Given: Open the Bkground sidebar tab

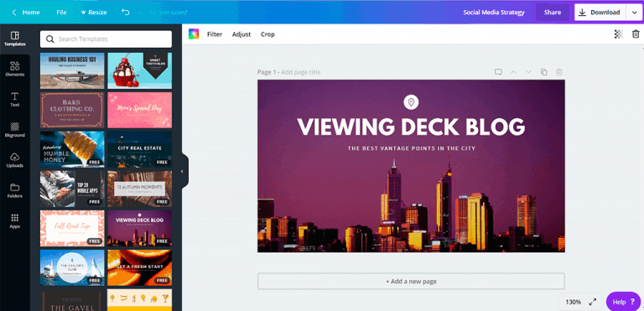Looking at the screenshot, I should pos(15,130).
